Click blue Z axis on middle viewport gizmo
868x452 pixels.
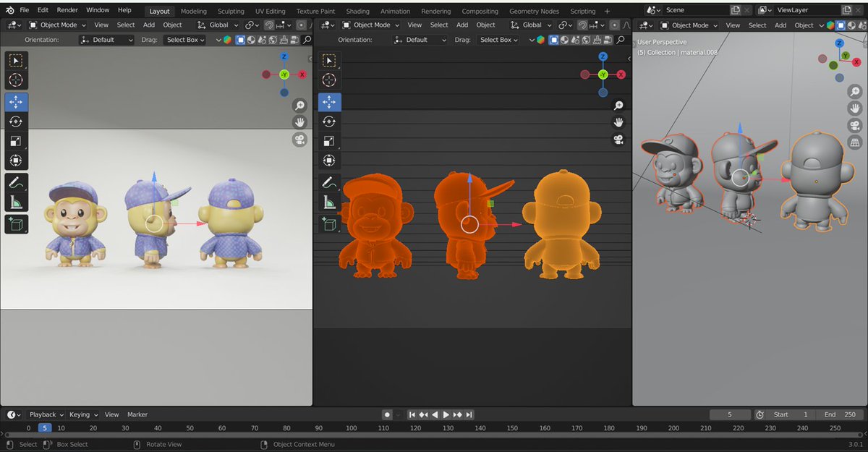click(x=603, y=56)
